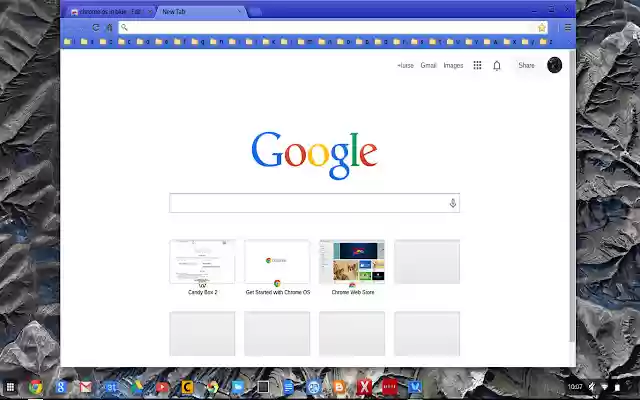
Task: Open Google Docs from the shelf
Action: coord(288,387)
